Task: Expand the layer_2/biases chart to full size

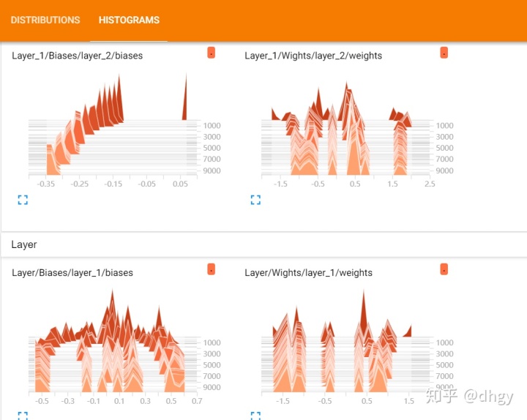Action: (x=23, y=200)
